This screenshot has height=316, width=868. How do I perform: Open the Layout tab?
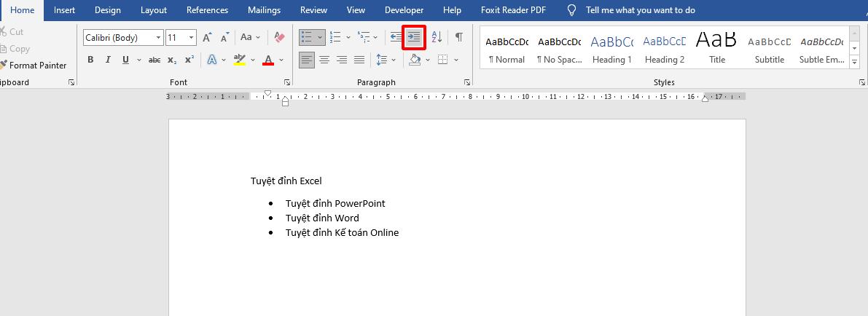point(153,10)
